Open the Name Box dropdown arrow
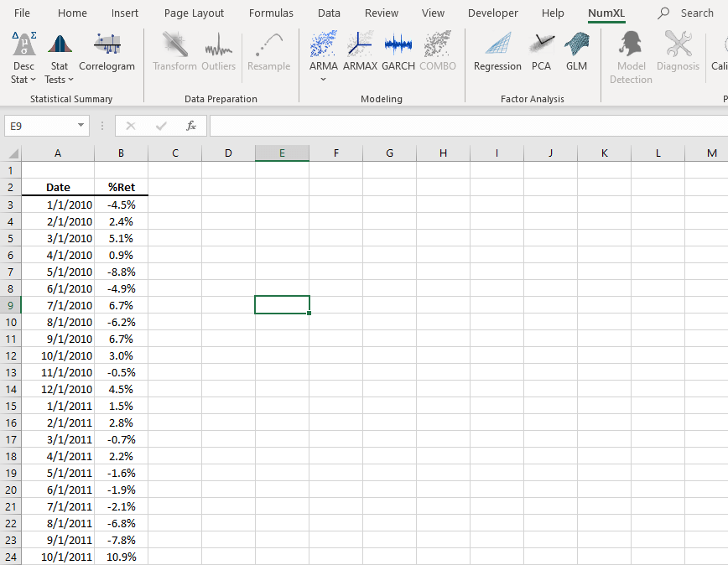The width and height of the screenshot is (728, 565). tap(81, 126)
